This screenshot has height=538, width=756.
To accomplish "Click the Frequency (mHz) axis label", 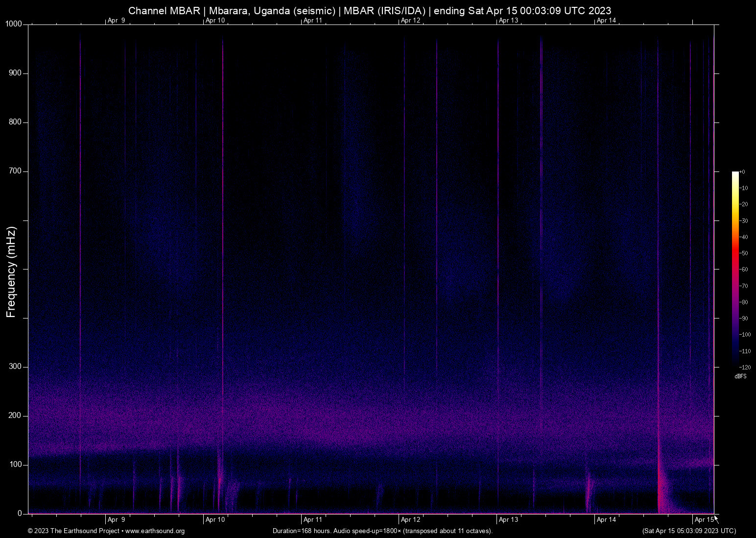I will pos(10,269).
